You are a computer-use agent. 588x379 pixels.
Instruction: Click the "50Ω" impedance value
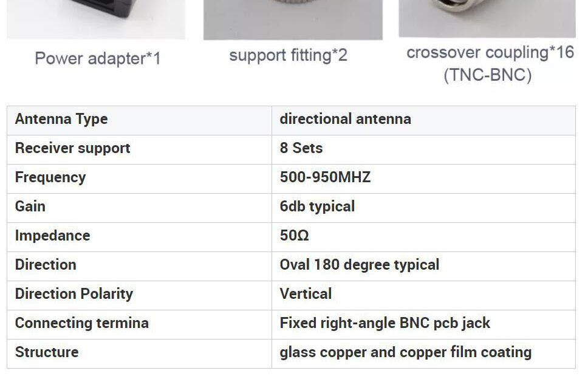pyautogui.click(x=294, y=236)
